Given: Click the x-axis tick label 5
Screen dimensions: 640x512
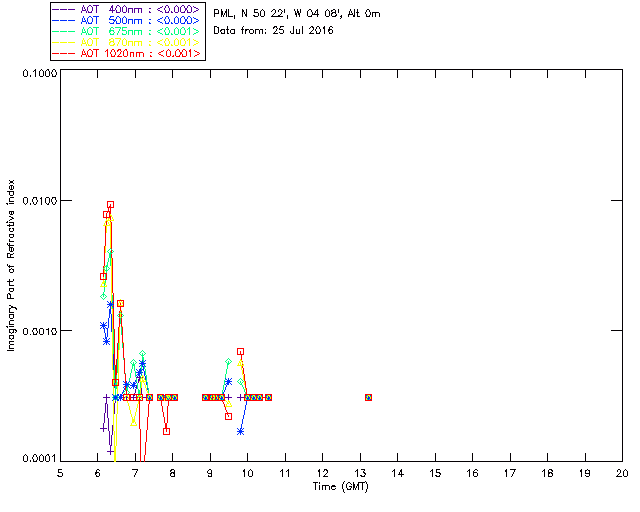Looking at the screenshot, I should point(60,473).
